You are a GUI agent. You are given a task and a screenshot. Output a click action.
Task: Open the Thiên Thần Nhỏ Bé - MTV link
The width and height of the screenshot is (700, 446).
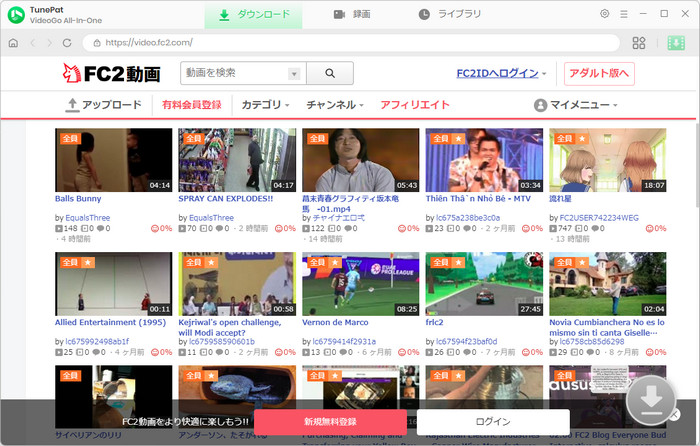tap(478, 199)
